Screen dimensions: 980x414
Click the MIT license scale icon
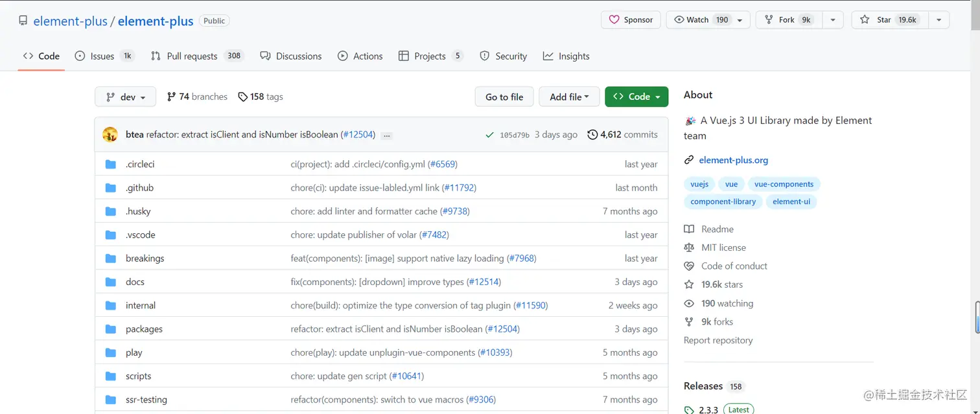point(689,247)
